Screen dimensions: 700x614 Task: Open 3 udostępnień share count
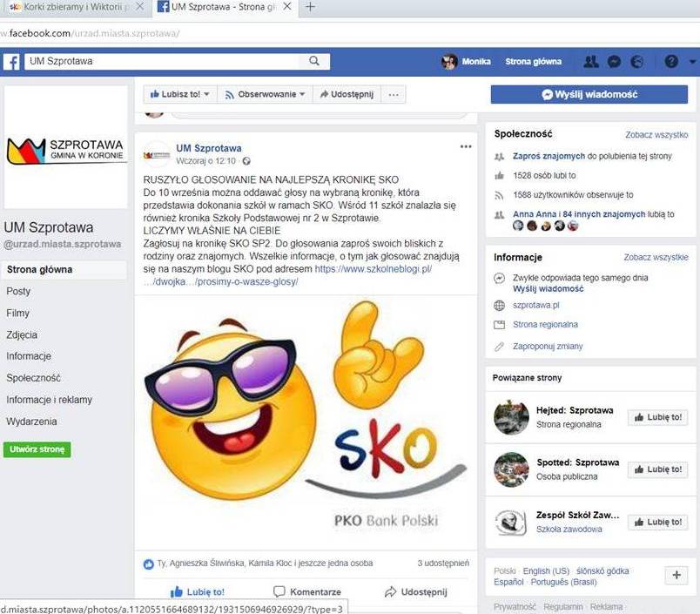[x=443, y=563]
